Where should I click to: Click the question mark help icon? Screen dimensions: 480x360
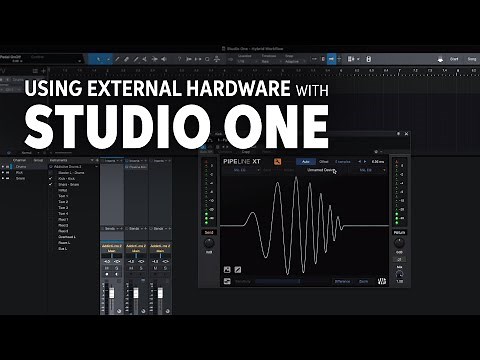tap(179, 59)
